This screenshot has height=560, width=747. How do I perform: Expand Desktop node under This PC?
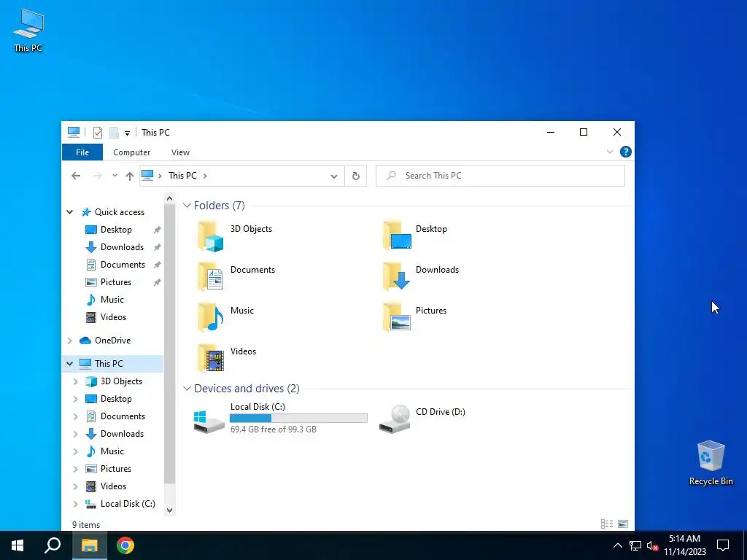click(x=76, y=399)
